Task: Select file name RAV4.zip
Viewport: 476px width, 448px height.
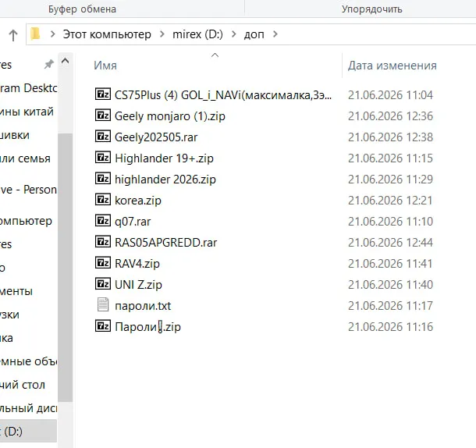Action: point(137,263)
